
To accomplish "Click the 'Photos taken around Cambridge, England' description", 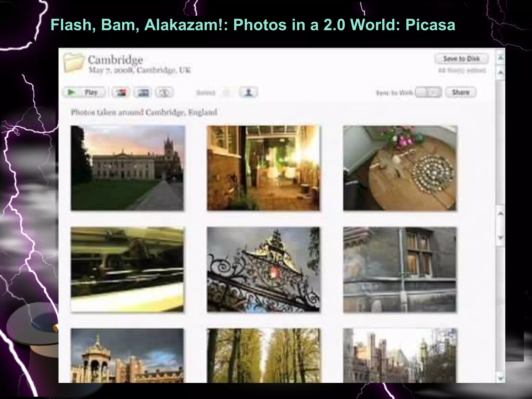I will (144, 112).
